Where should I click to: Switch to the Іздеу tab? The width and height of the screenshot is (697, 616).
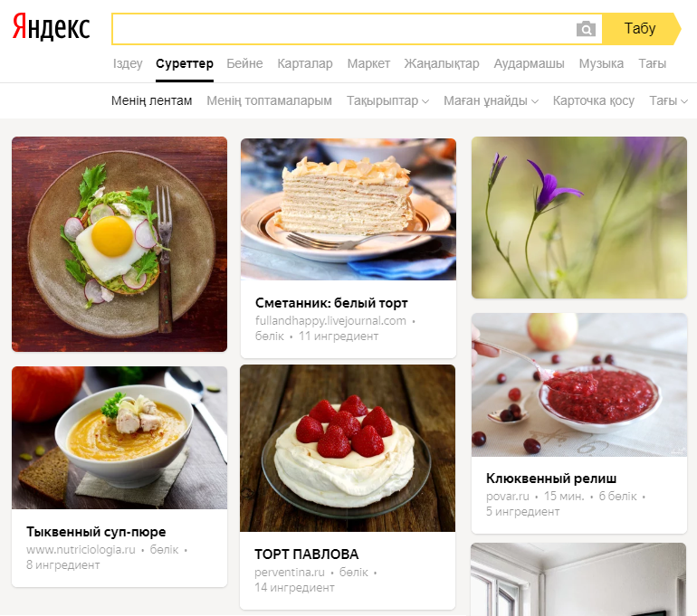[x=128, y=63]
